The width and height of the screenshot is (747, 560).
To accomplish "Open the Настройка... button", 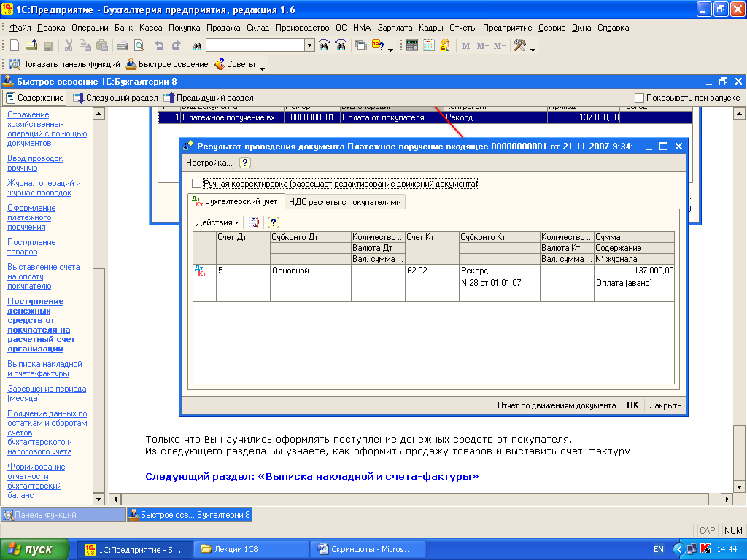I will [x=209, y=163].
